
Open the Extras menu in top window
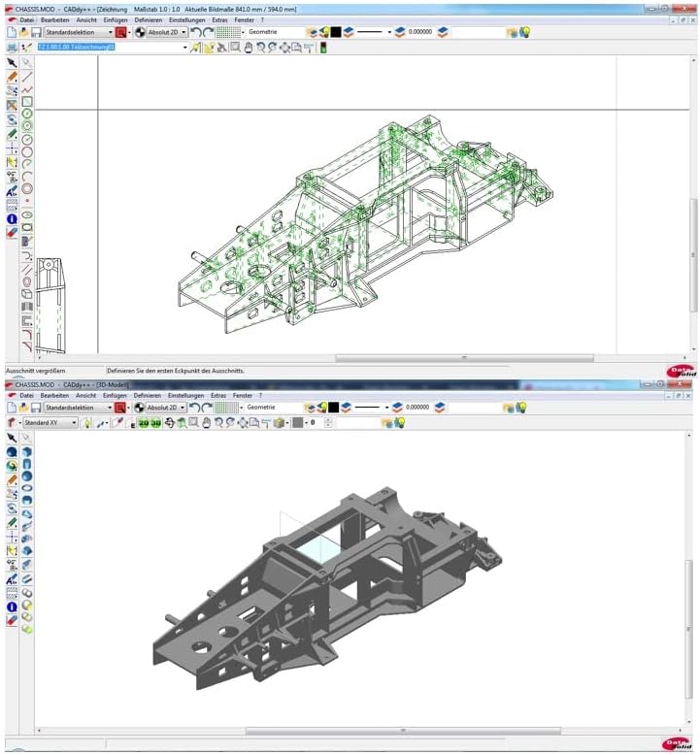click(x=218, y=19)
